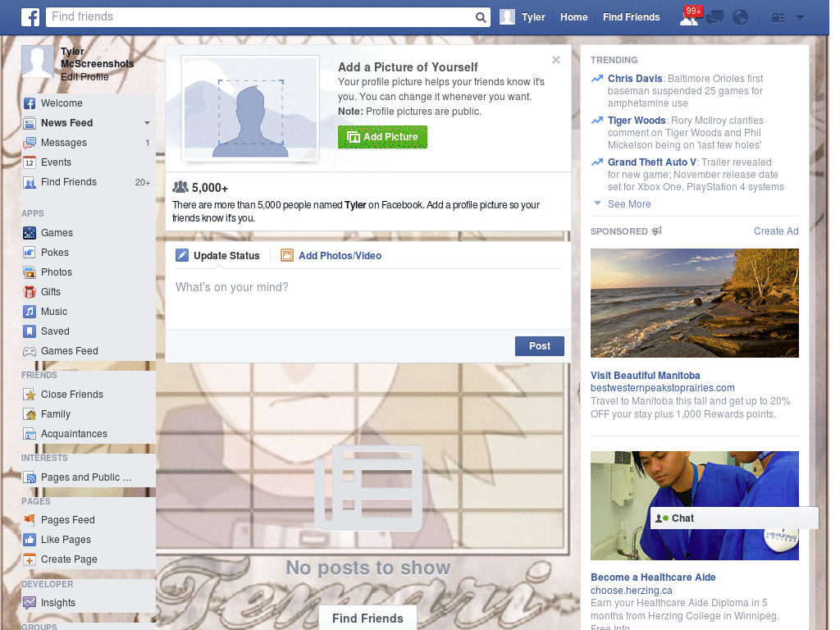Dismiss the Add a Picture card

pyautogui.click(x=556, y=60)
